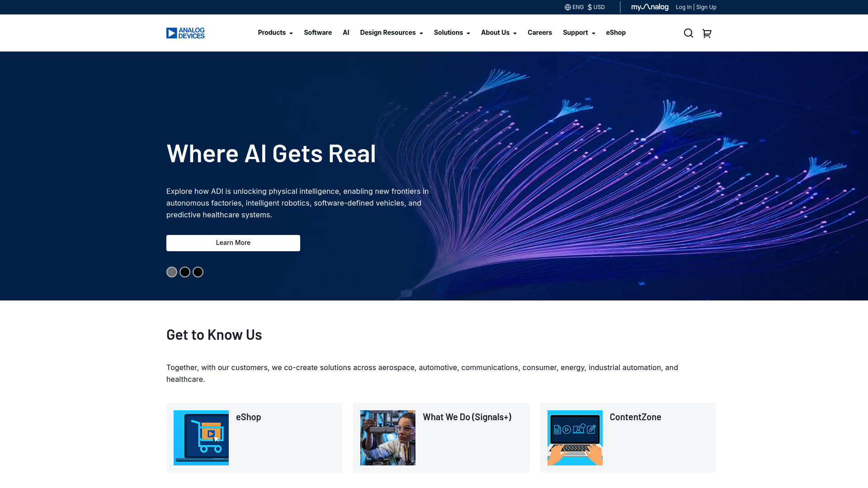Open the Careers menu item

(540, 33)
